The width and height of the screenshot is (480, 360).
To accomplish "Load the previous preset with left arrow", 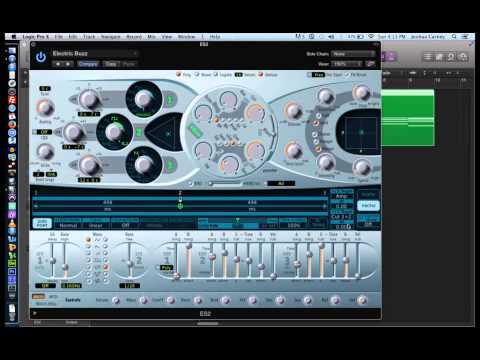I will (58, 64).
